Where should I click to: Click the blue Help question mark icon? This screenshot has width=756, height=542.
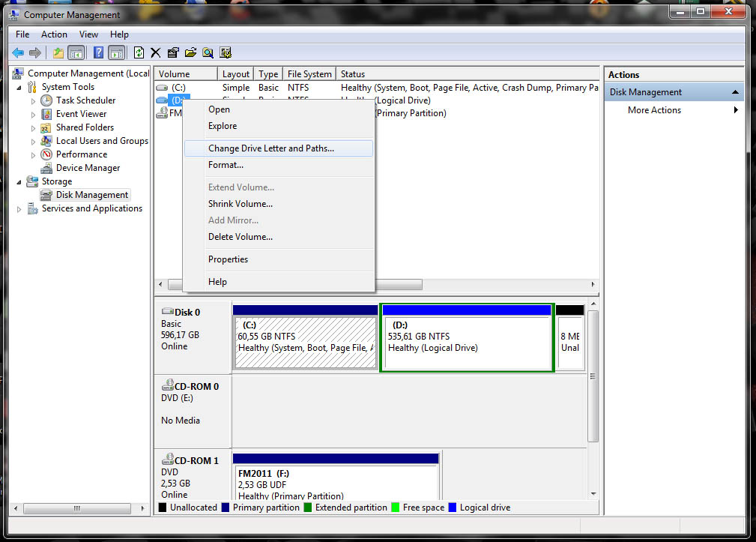point(98,52)
